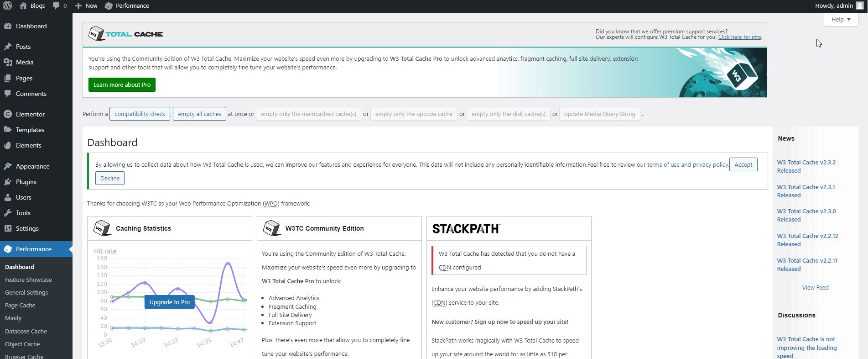Click the admin avatar in top bar

coord(860,5)
